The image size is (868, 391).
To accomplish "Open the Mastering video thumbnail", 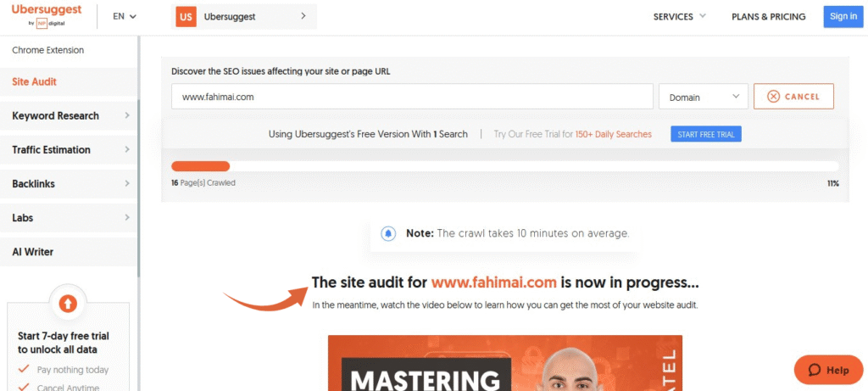I will coord(505,363).
